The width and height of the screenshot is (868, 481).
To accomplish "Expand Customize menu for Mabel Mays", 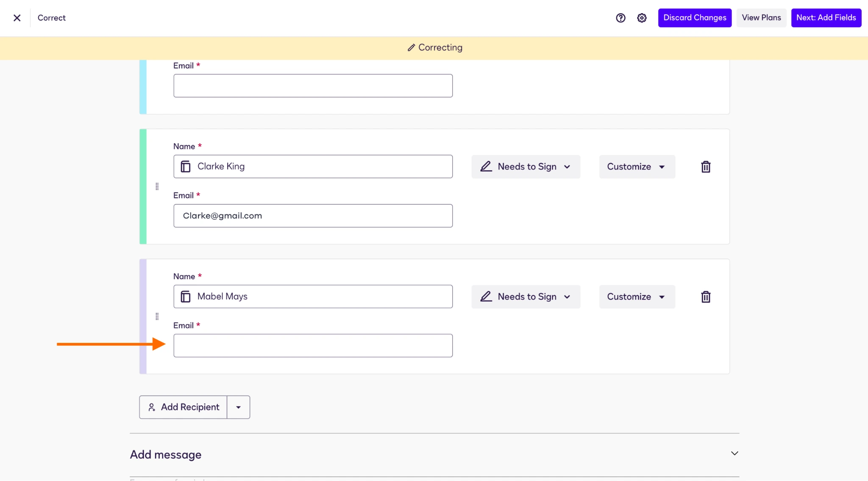I will (x=637, y=297).
